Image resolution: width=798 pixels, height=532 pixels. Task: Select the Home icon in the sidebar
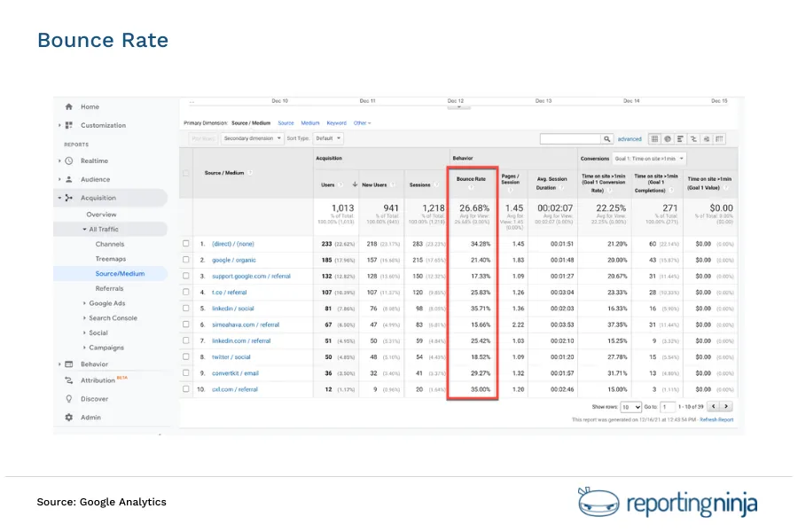point(70,106)
